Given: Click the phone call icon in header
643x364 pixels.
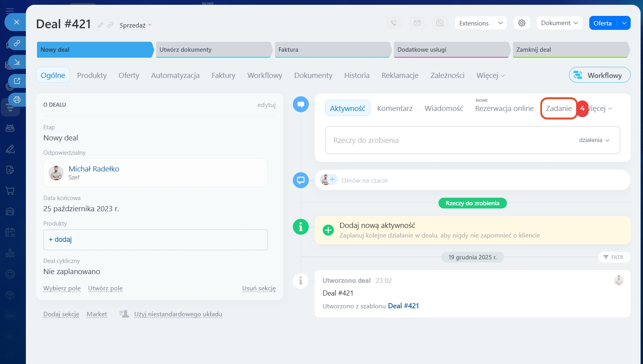Looking at the screenshot, I should 394,23.
